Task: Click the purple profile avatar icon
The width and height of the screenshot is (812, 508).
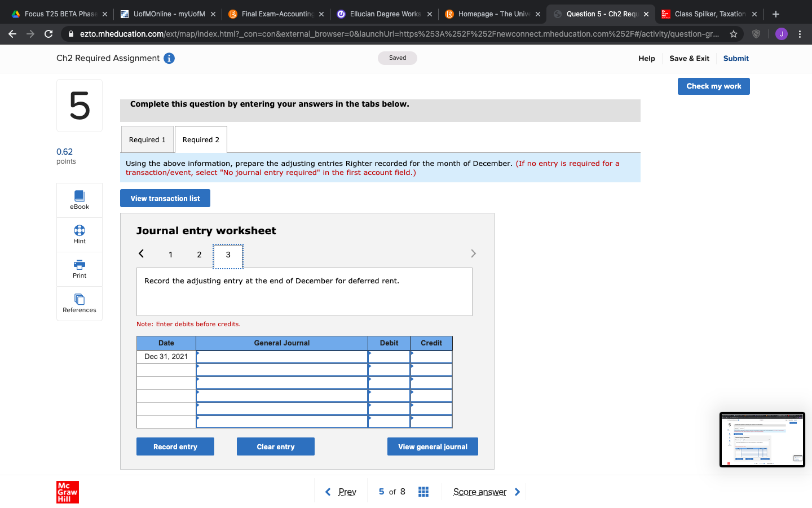Action: (x=782, y=34)
